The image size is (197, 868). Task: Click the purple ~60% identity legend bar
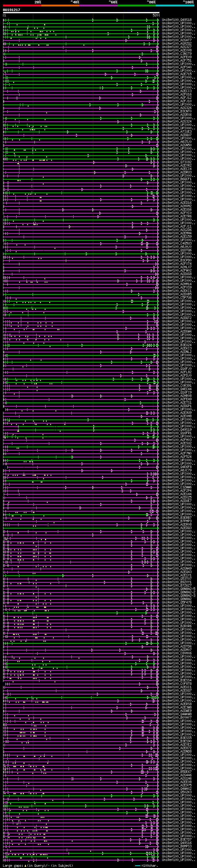click(99, 6)
